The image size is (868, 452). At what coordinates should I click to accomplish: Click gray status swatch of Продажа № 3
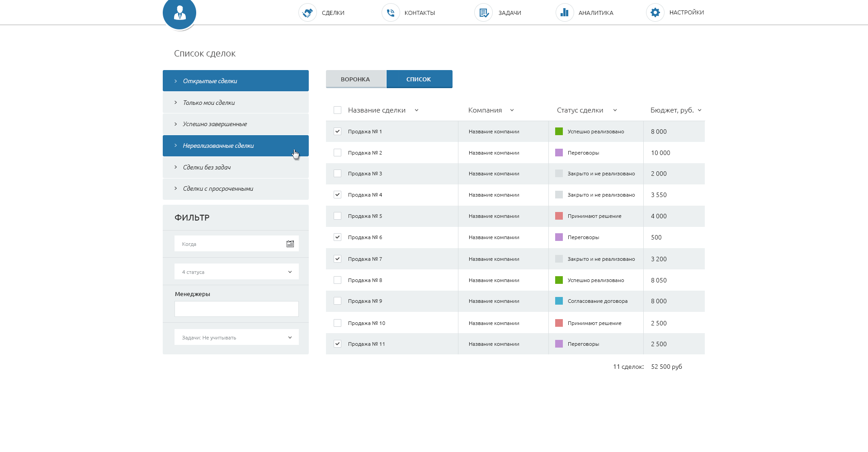click(559, 173)
